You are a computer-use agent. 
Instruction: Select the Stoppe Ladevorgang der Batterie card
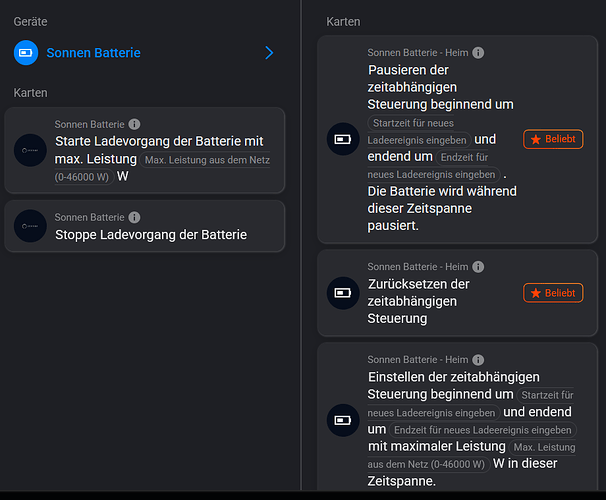[145, 226]
